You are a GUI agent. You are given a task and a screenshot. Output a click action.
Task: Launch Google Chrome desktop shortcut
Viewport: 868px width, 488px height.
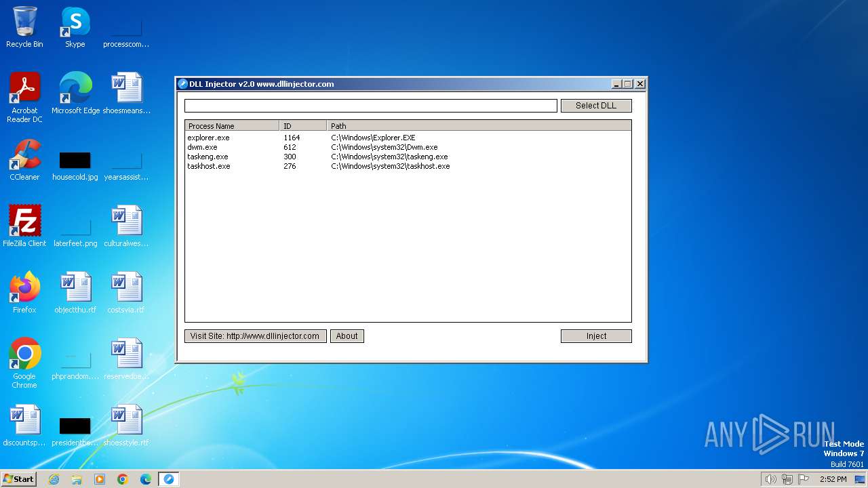click(x=24, y=363)
